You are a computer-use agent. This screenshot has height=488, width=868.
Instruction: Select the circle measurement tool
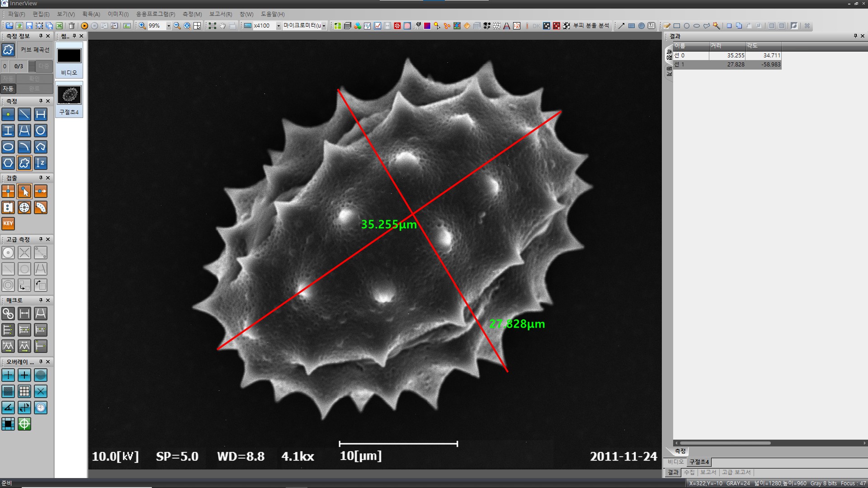(40, 131)
